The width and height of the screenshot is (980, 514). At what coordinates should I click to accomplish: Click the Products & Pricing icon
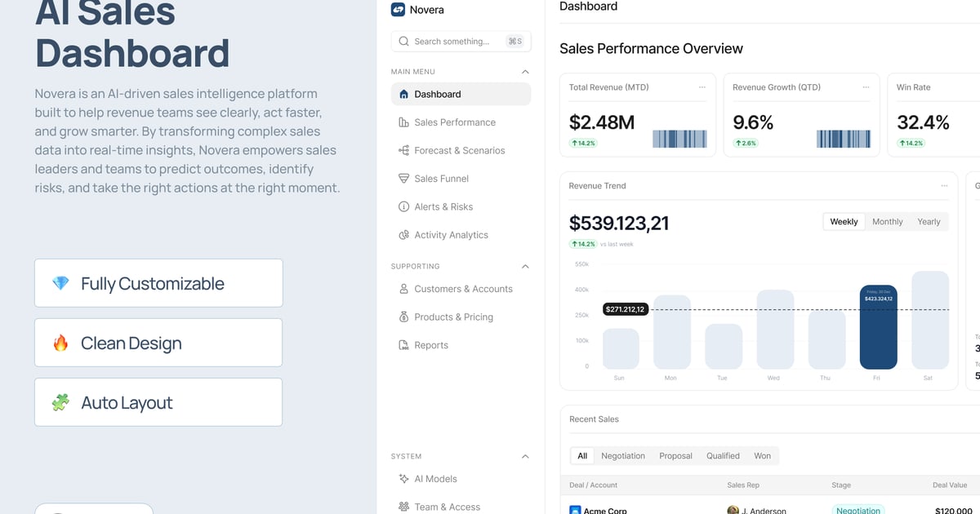point(403,317)
